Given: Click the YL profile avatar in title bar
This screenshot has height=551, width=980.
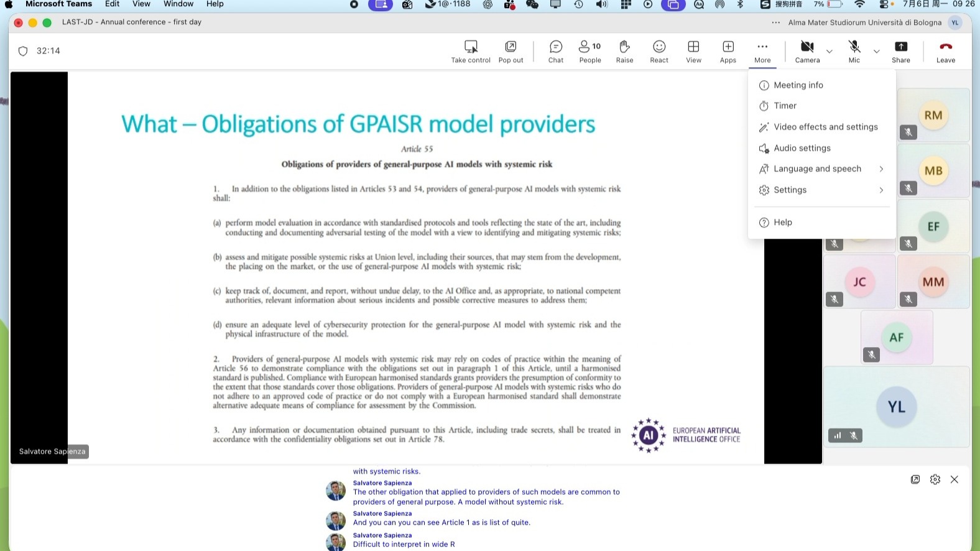Looking at the screenshot, I should 955,22.
